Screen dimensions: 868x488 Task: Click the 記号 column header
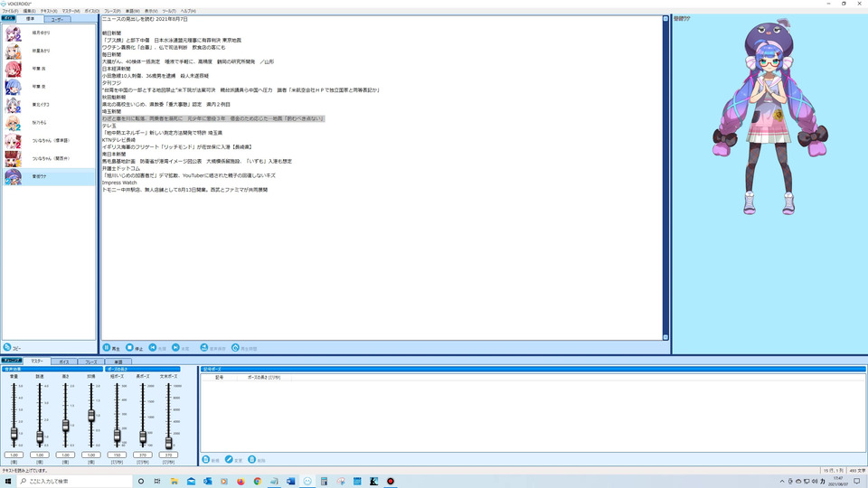[x=219, y=378]
